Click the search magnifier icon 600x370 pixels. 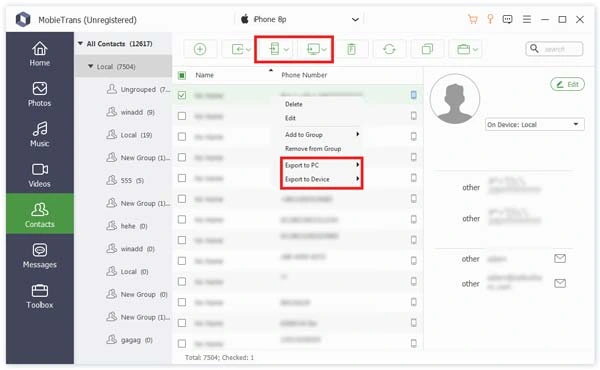coord(534,49)
